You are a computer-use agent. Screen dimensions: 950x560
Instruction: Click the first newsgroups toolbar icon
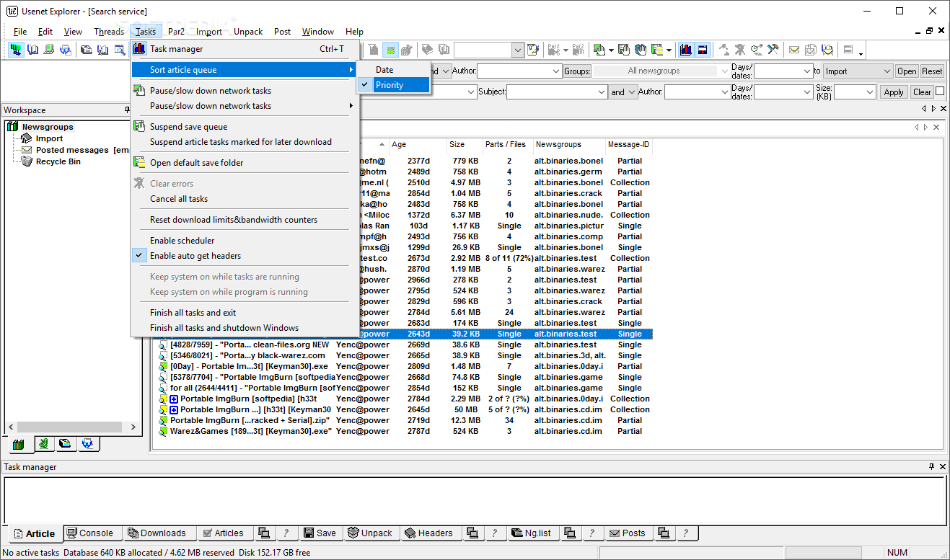point(16,50)
